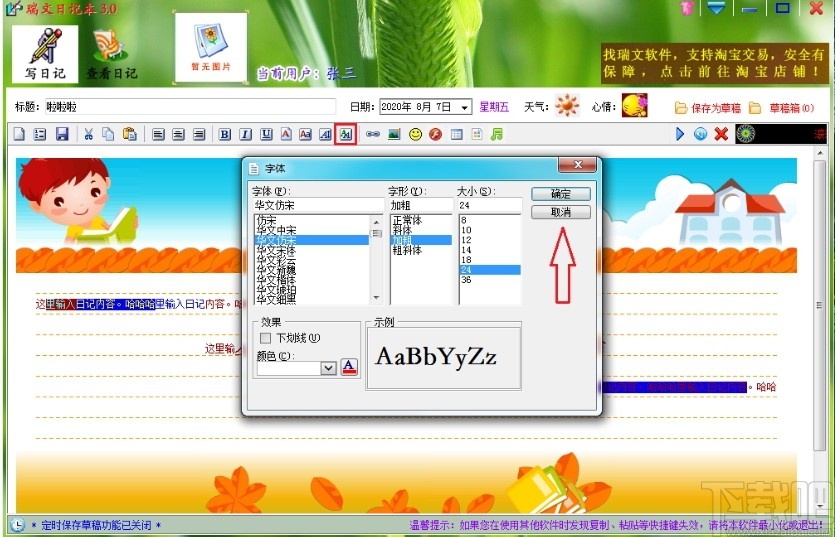Click the red-underlined A color picker button
This screenshot has height=537, width=836.
pos(349,367)
